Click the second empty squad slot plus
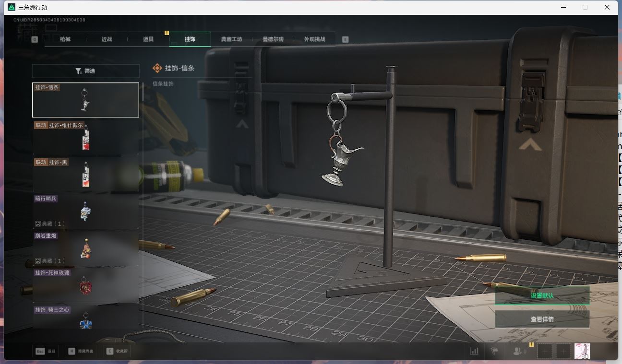Viewport: 622px width, 364px height. [x=563, y=351]
